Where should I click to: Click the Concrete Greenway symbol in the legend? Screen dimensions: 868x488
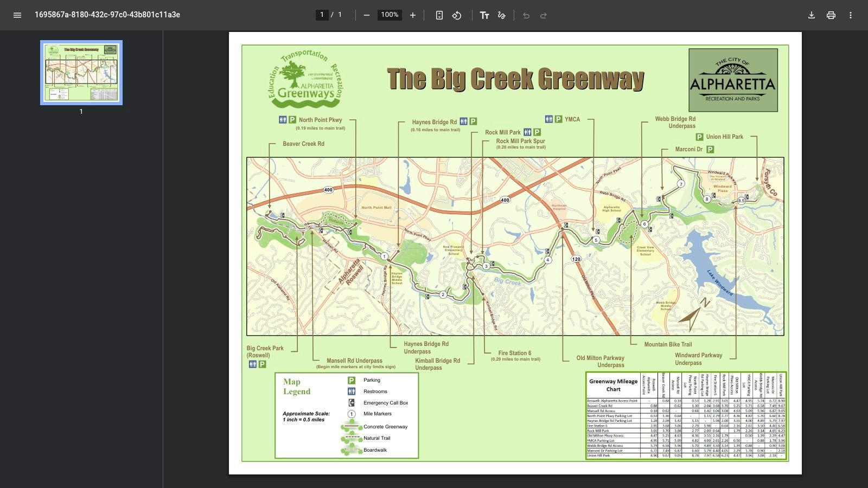click(352, 427)
